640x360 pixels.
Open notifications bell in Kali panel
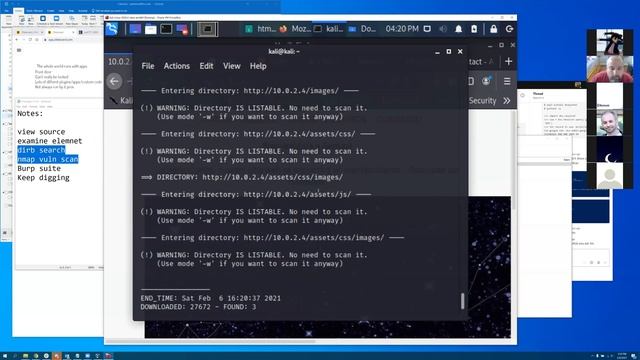pos(459,29)
